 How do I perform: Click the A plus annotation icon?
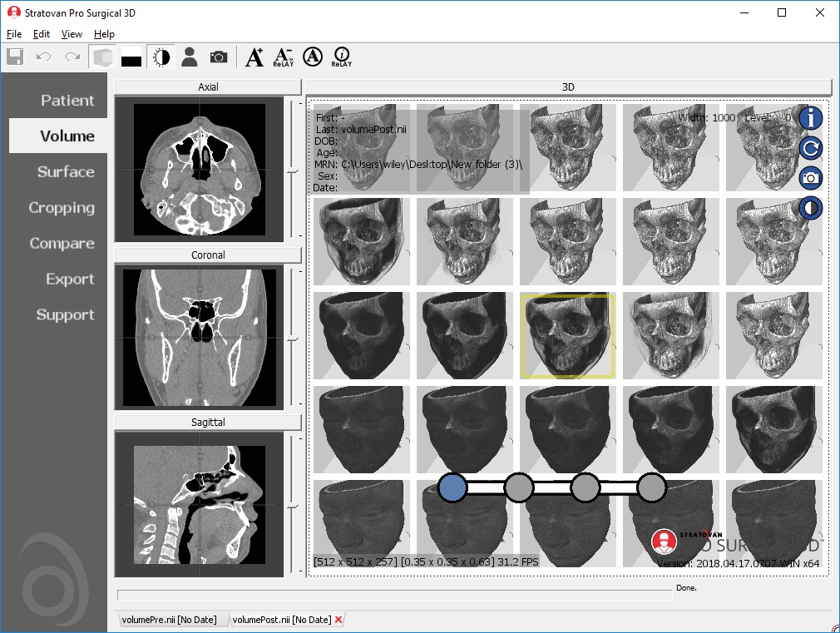[254, 57]
